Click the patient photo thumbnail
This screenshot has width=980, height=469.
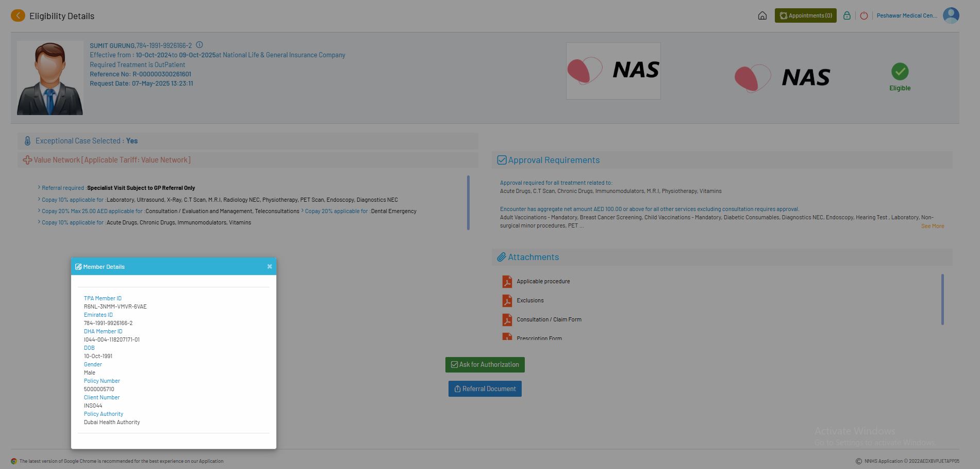(x=50, y=78)
